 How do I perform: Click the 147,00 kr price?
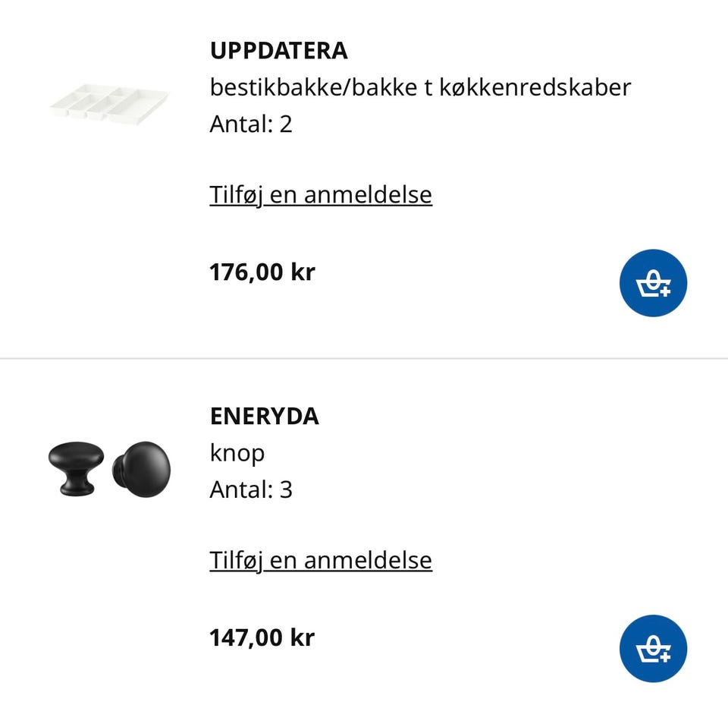click(x=262, y=638)
